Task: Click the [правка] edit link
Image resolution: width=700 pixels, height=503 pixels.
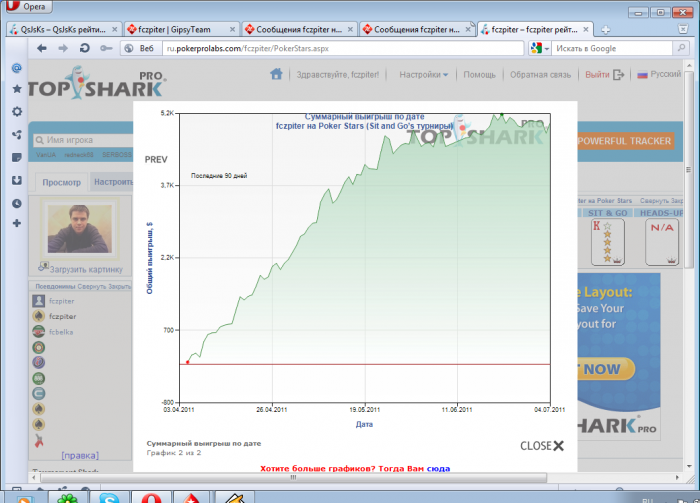Action: 80,455
